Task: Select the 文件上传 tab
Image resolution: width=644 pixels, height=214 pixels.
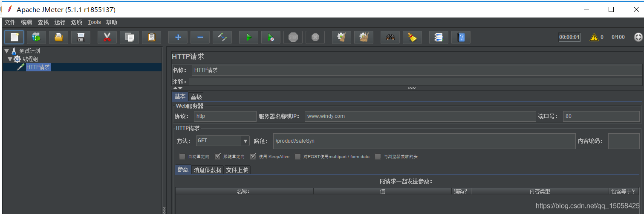Action: [x=237, y=170]
